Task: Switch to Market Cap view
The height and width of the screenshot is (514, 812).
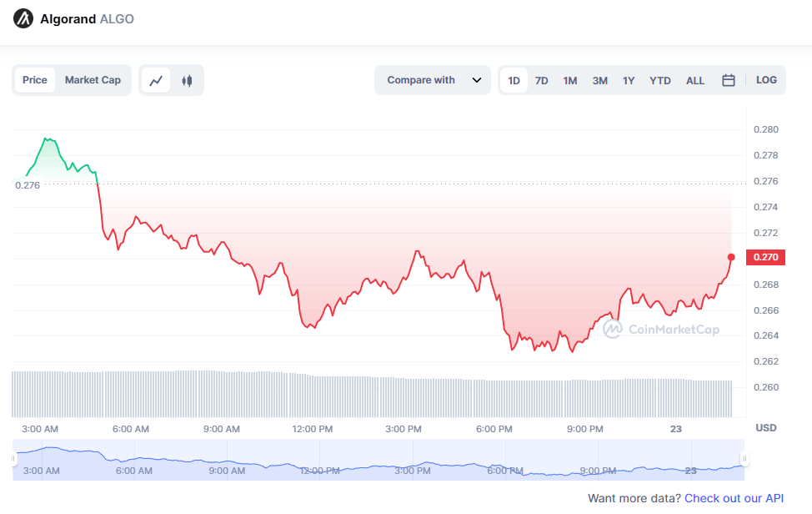Action: click(93, 80)
